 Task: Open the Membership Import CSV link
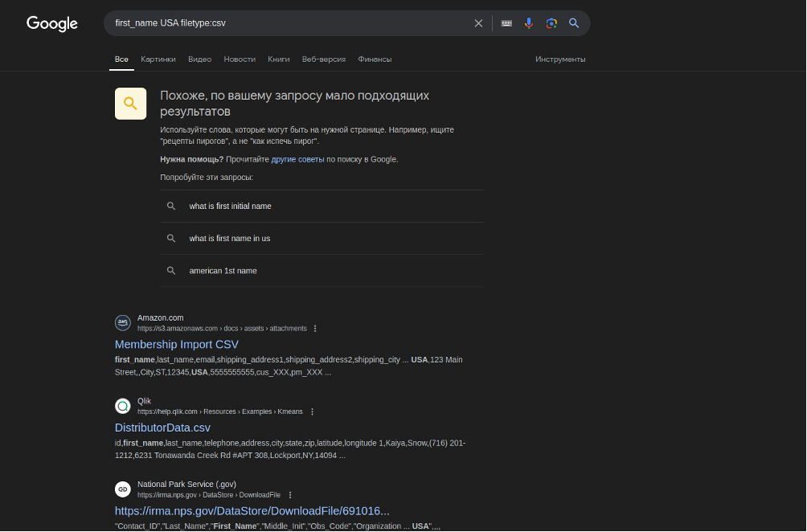coord(176,345)
